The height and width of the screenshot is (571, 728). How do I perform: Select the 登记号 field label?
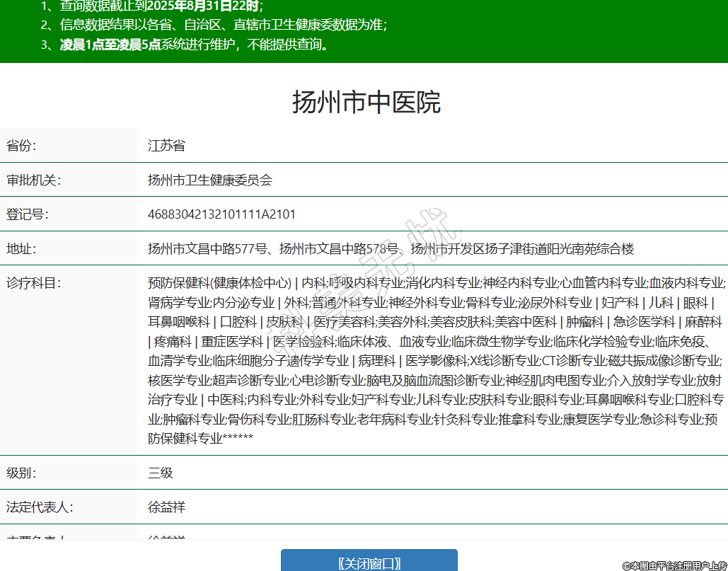pos(28,214)
